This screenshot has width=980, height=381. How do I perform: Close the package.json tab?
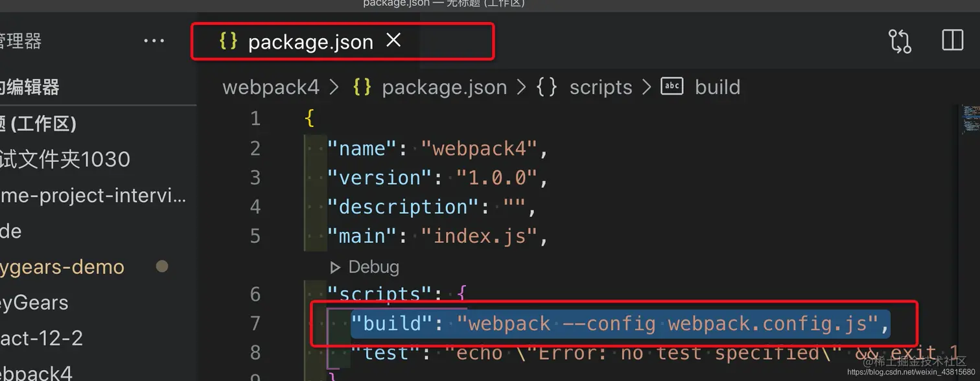point(393,41)
